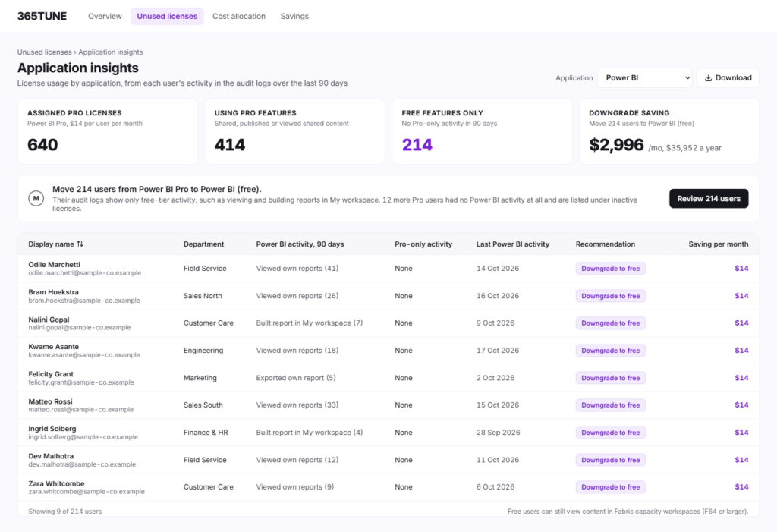
Task: Click date 17 Oct 2026
Action: click(x=498, y=351)
